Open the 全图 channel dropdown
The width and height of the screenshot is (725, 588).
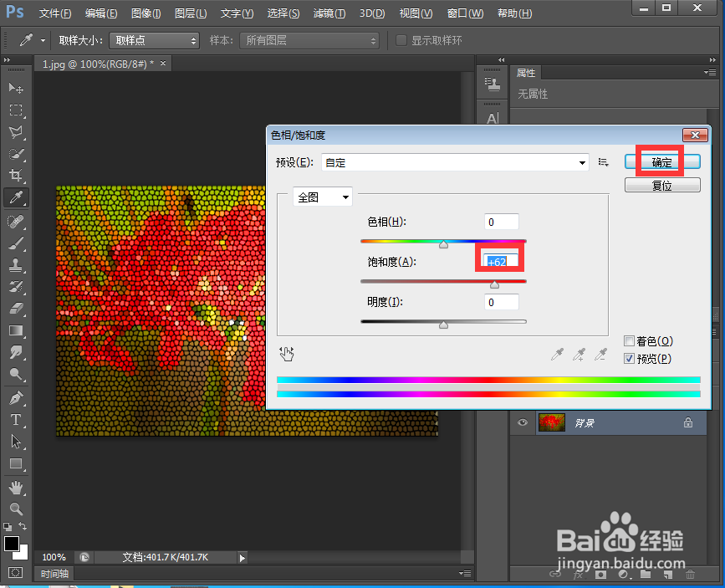click(x=323, y=197)
